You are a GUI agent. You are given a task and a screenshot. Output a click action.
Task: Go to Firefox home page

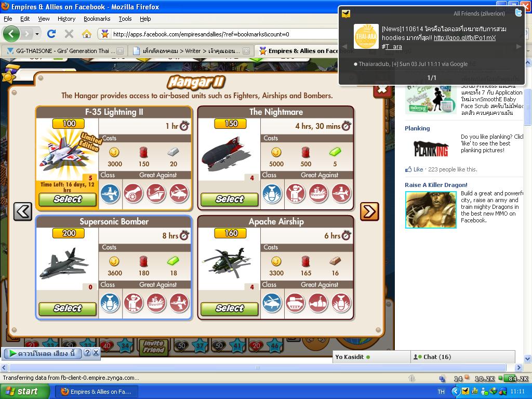87,34
